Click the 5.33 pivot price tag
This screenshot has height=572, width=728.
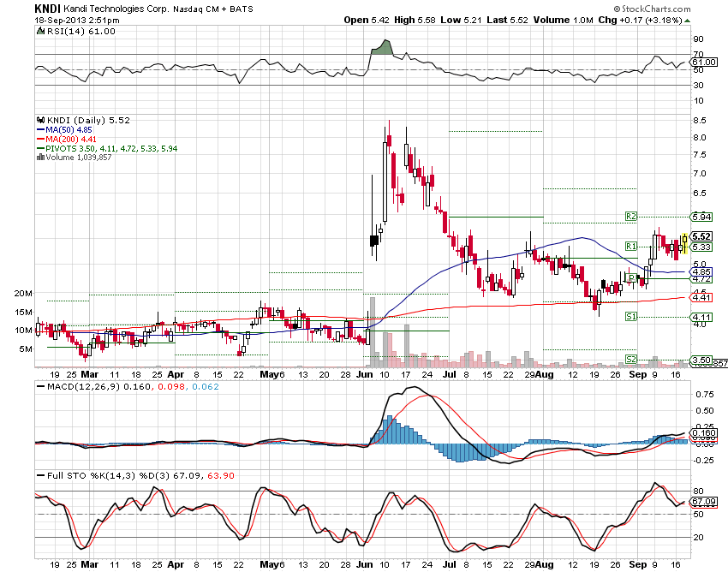tap(701, 247)
